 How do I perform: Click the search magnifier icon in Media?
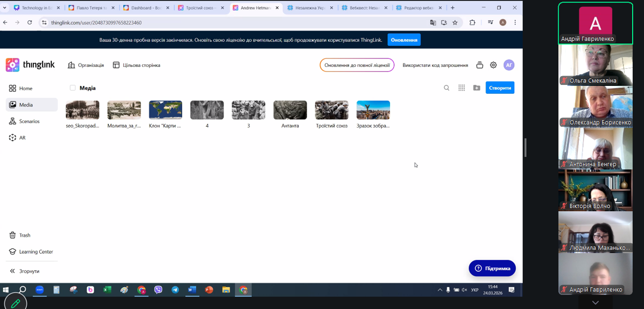pos(446,88)
